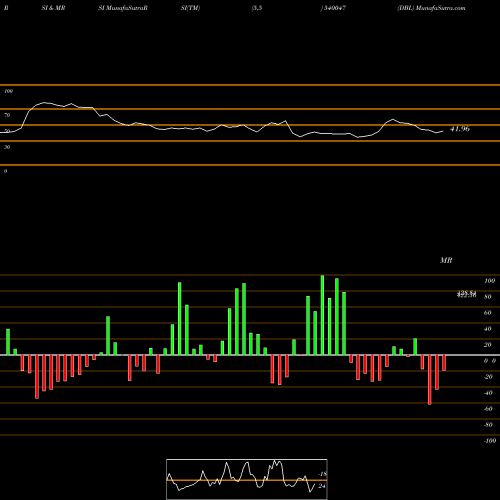Screen dimensions: 500x500
Task: Click the 60 label on MR axis
Action: coord(488,313)
